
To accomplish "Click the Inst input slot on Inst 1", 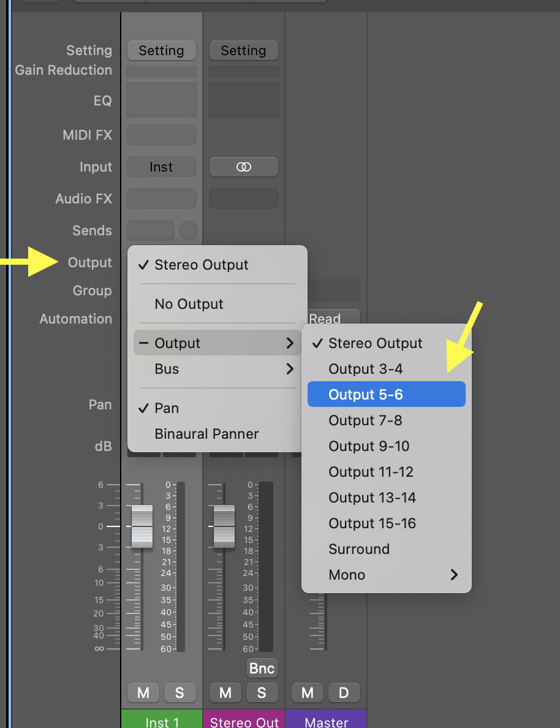I will click(161, 167).
